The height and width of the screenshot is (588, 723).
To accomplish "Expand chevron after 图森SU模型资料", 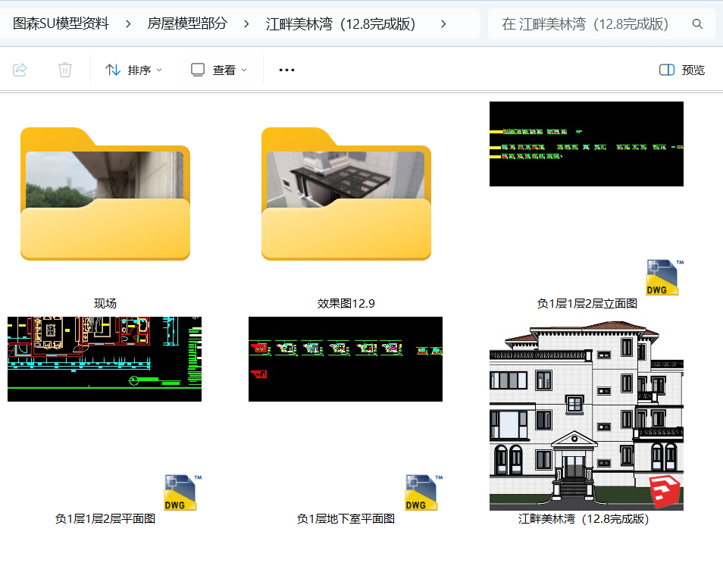I will click(x=128, y=24).
